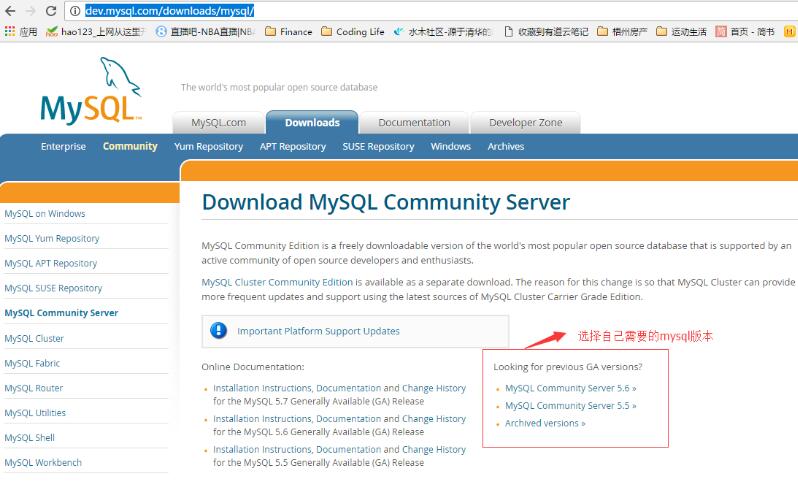Follow MySQL Cluster Community Edition link
Screen dimensions: 798x482
click(277, 282)
